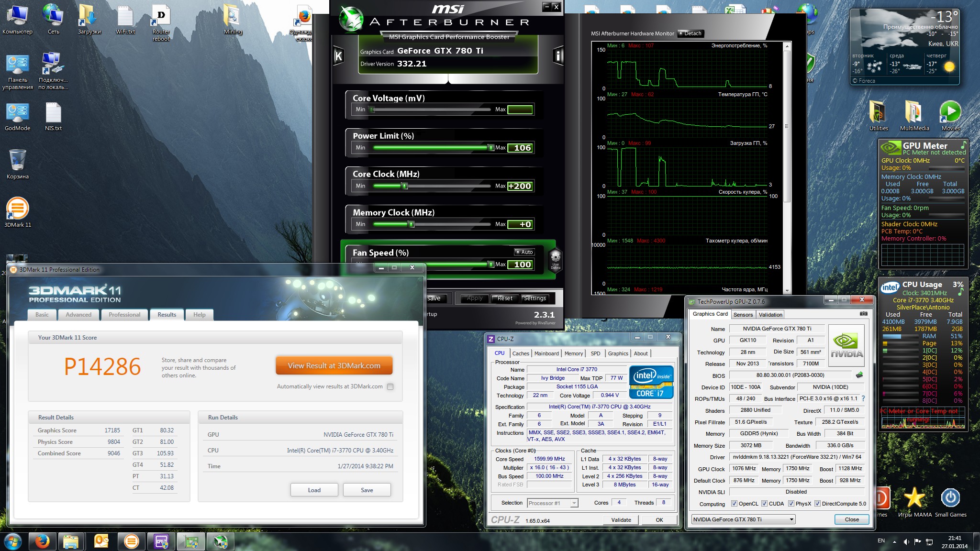Open Afterburner Settings

535,298
